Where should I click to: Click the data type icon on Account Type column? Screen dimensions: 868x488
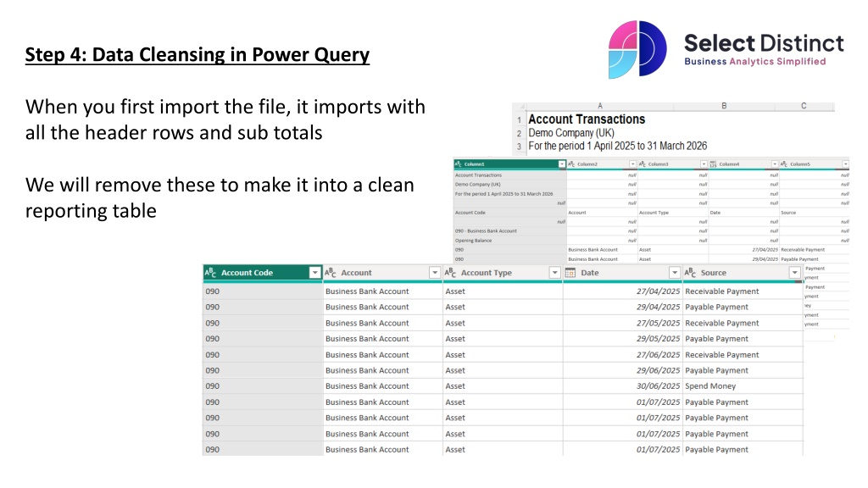tap(450, 273)
